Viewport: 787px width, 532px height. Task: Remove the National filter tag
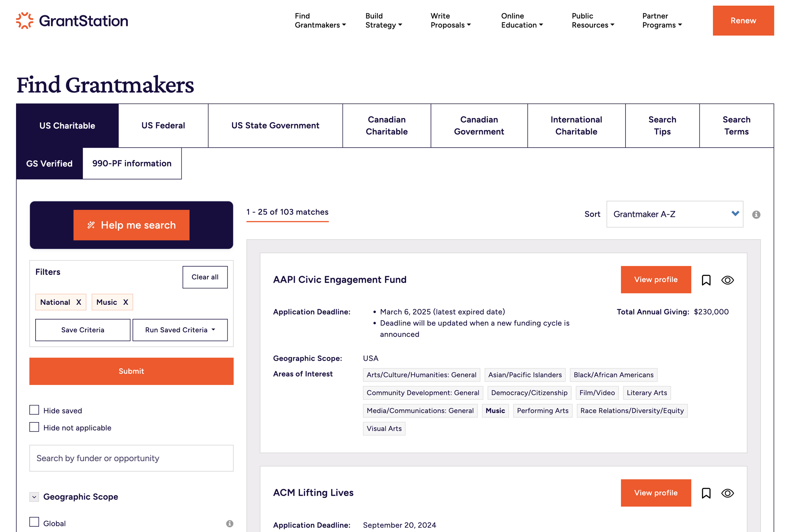tap(79, 302)
